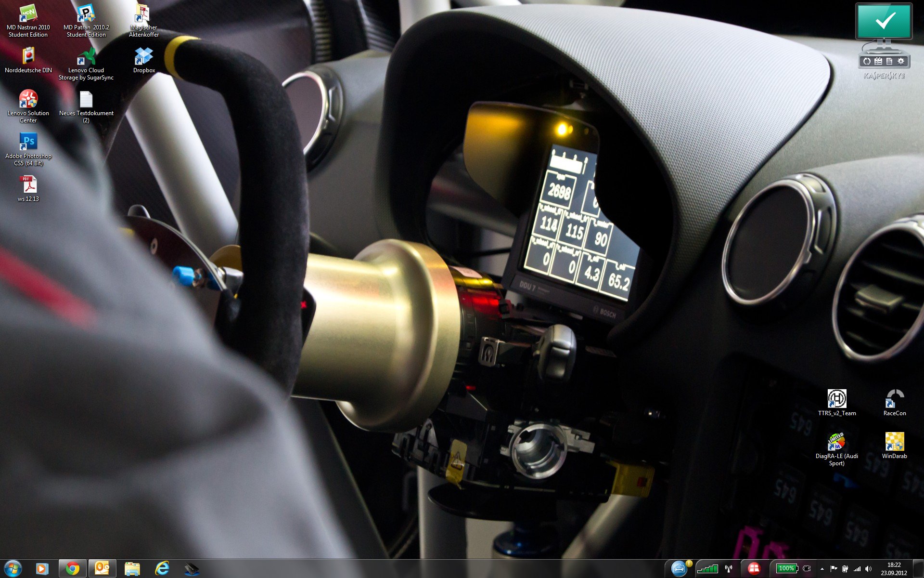
Task: Open the clock showing 18:22
Action: pos(894,569)
